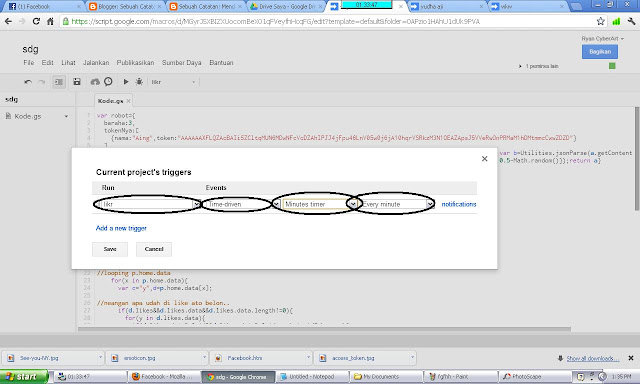The image size is (640, 384).
Task: Close the Kode.gs editor tab
Action: 128,101
